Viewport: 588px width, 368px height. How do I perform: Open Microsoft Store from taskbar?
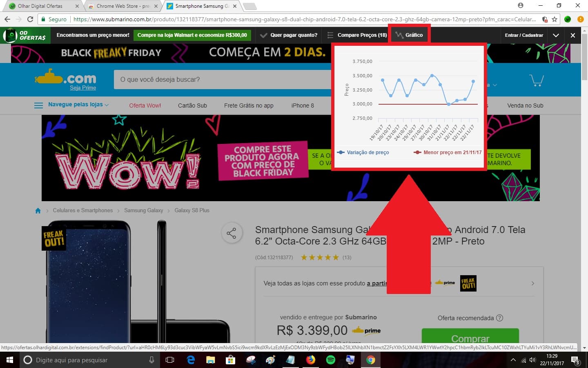[x=231, y=360]
